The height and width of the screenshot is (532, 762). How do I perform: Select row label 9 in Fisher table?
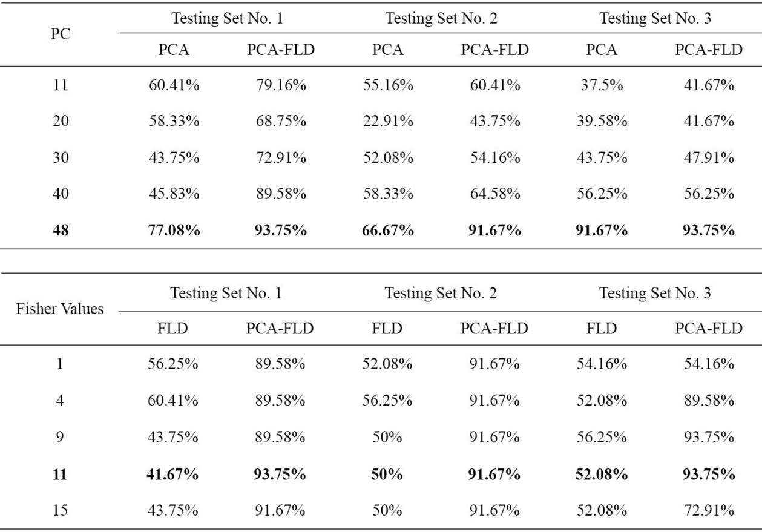coord(60,437)
